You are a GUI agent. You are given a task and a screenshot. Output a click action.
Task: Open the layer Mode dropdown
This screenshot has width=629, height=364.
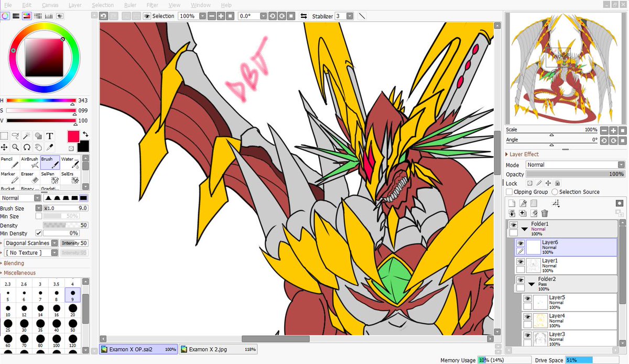(575, 165)
